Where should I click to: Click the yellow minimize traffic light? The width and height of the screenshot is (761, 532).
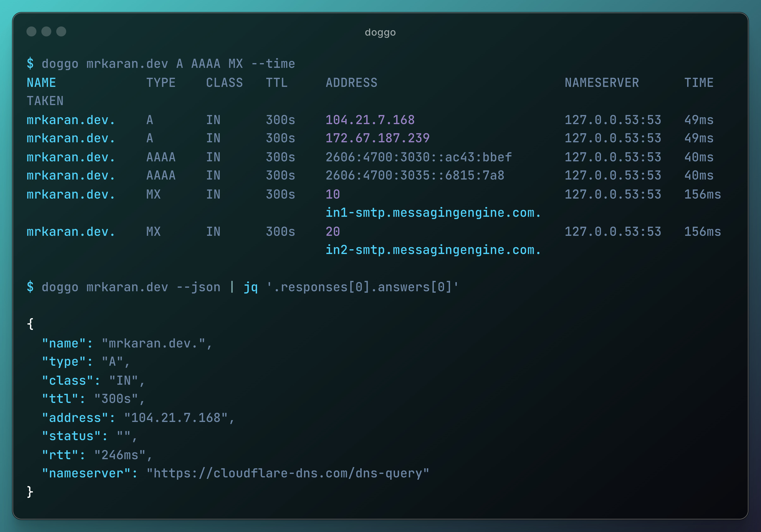click(x=46, y=32)
